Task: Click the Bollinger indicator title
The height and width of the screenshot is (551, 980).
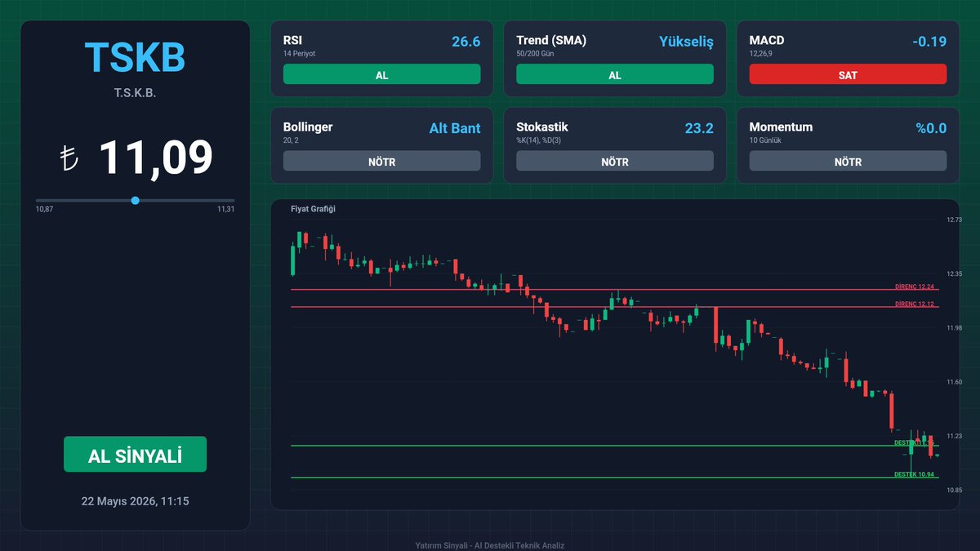Action: point(308,127)
